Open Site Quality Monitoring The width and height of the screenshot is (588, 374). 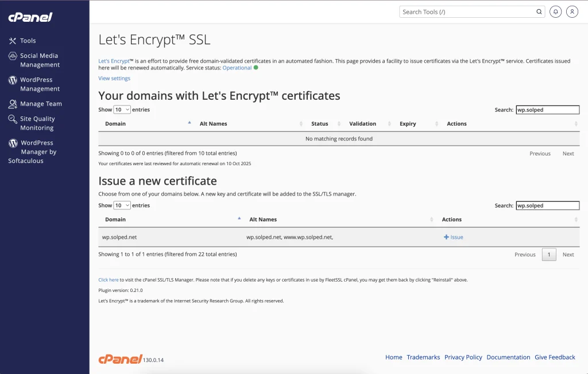click(37, 123)
